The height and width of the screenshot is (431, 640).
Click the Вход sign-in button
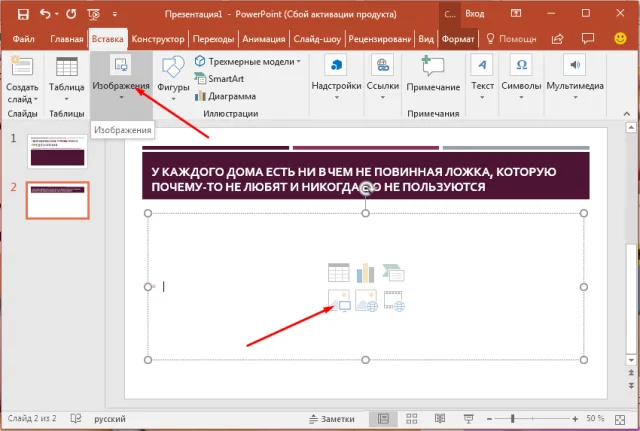[475, 14]
